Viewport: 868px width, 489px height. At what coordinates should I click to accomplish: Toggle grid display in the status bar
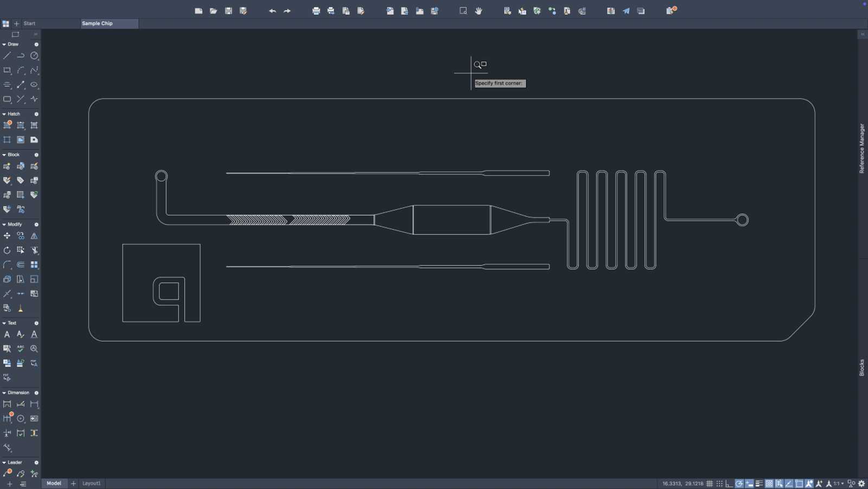[x=709, y=483]
